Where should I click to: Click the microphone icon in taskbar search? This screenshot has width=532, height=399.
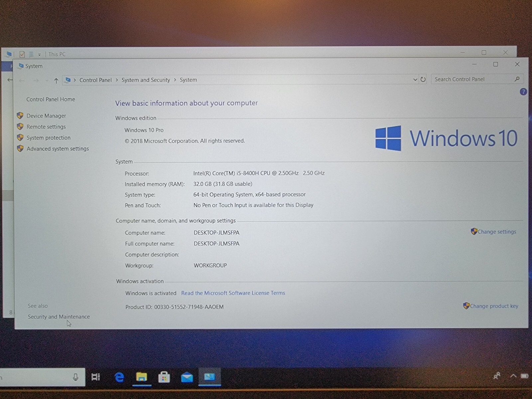pos(75,377)
